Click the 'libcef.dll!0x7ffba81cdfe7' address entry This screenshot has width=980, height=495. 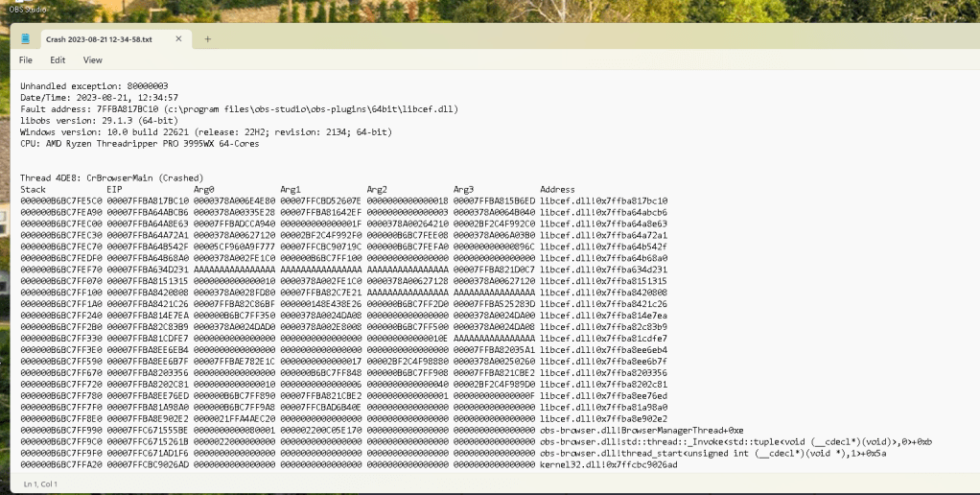[x=604, y=339]
